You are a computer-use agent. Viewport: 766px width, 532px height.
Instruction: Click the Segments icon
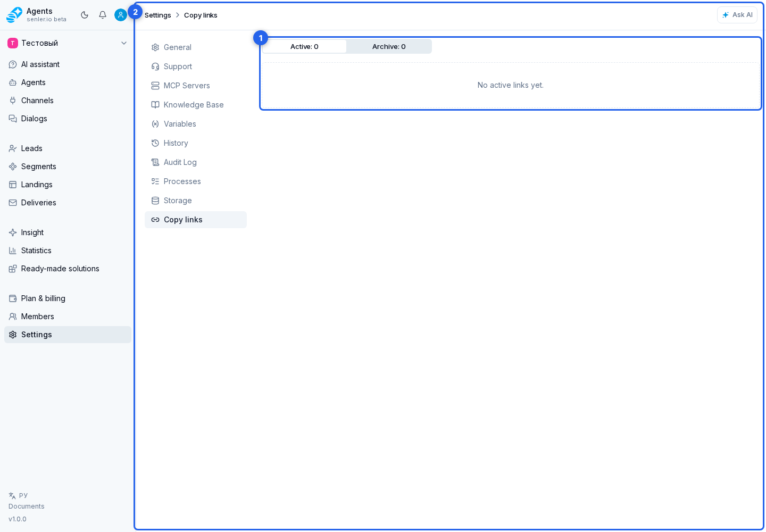[13, 167]
